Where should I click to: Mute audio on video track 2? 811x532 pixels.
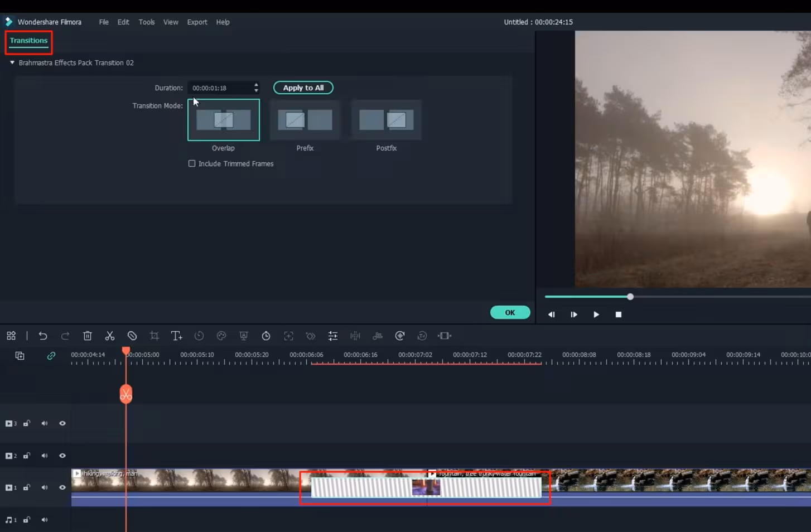pyautogui.click(x=45, y=456)
